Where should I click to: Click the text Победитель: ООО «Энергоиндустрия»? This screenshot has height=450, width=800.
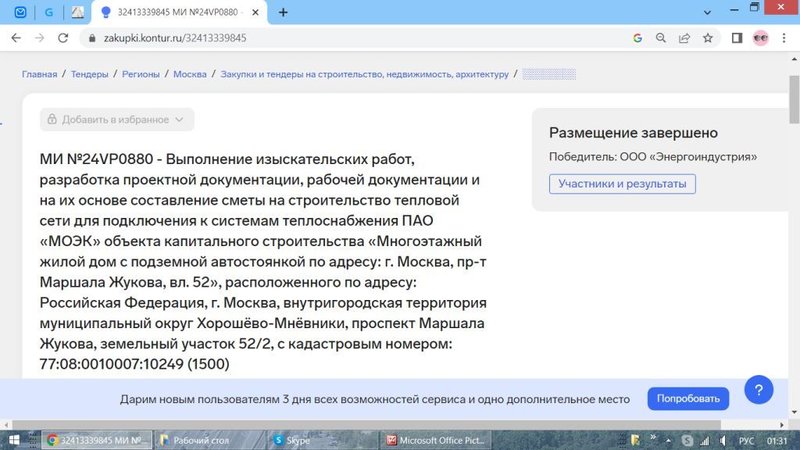[x=653, y=157]
